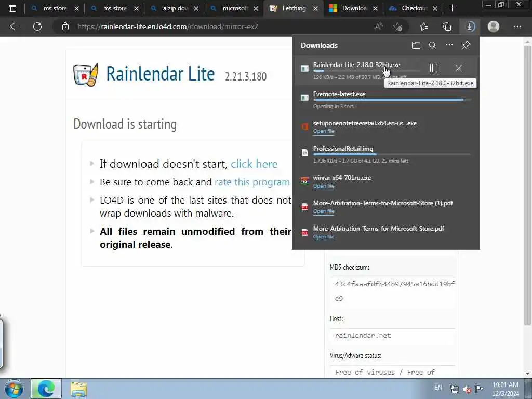Image resolution: width=532 pixels, height=399 pixels.
Task: Click the Evernote-latest.exe progress bar
Action: tap(392, 100)
